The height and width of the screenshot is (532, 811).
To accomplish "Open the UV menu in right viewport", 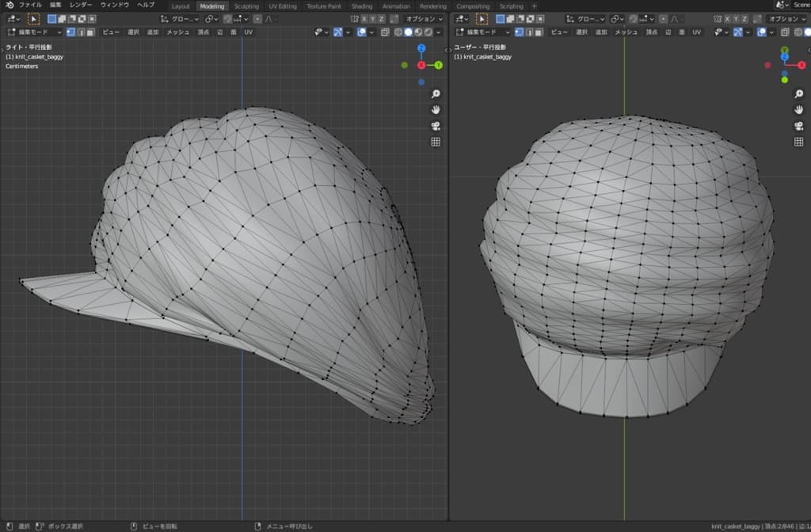I will 697,32.
